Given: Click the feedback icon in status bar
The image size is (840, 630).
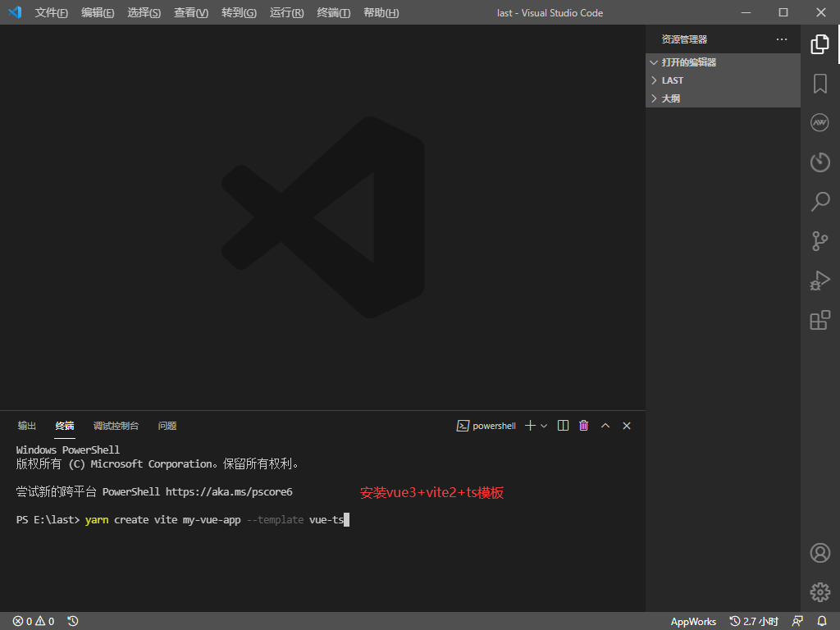Looking at the screenshot, I should (x=797, y=621).
